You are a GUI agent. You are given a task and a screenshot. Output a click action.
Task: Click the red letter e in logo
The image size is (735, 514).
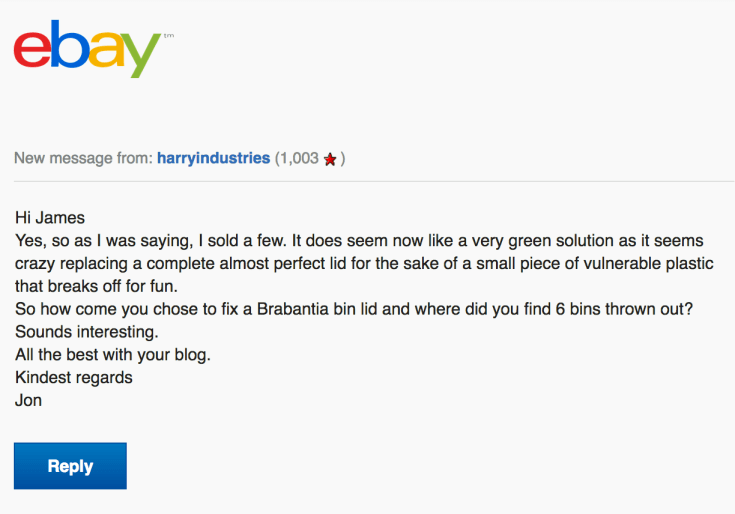point(32,51)
